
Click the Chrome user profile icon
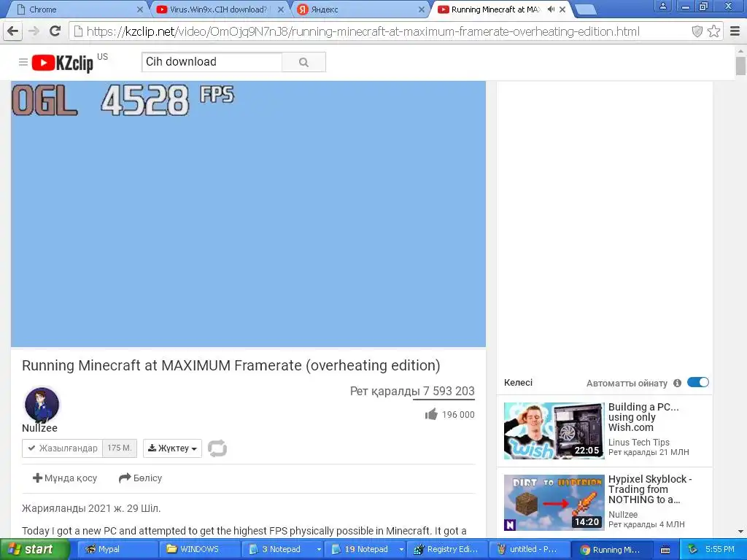click(x=662, y=6)
